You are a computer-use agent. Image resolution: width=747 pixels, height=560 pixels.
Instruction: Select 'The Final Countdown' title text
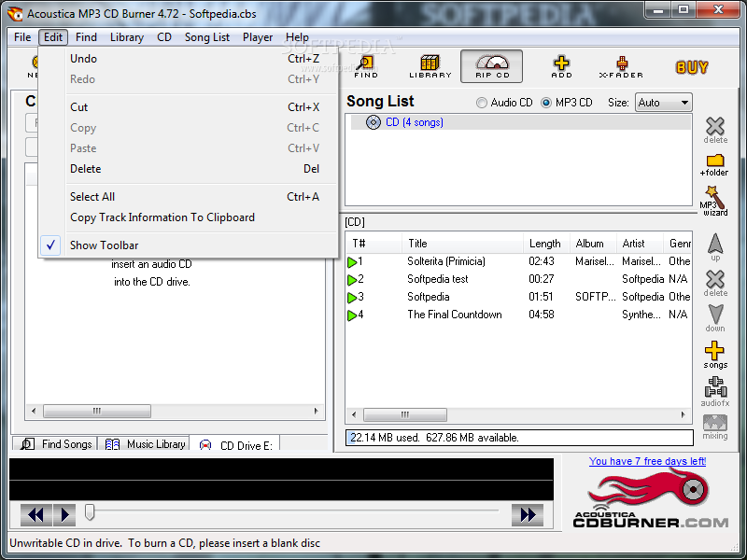pyautogui.click(x=455, y=315)
